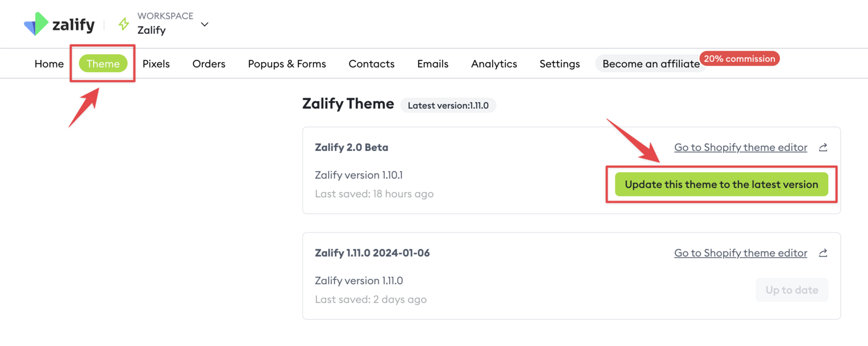
Task: Select the Theme tab
Action: pos(103,64)
